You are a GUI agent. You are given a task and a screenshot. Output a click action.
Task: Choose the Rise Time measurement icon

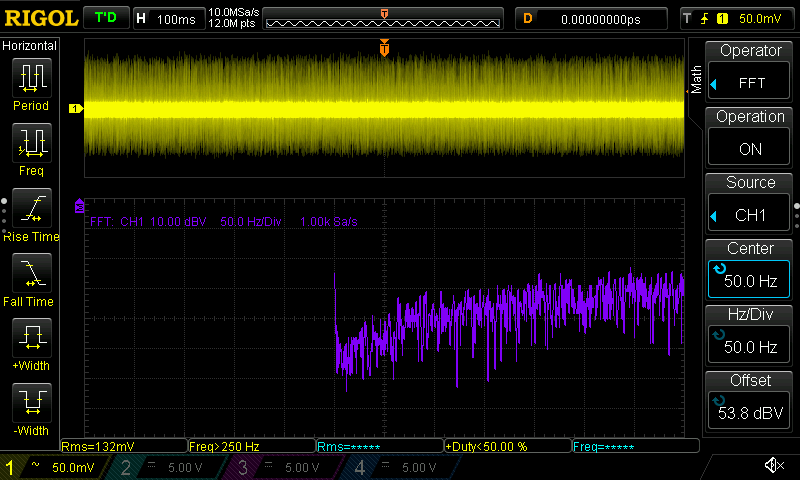pyautogui.click(x=31, y=208)
